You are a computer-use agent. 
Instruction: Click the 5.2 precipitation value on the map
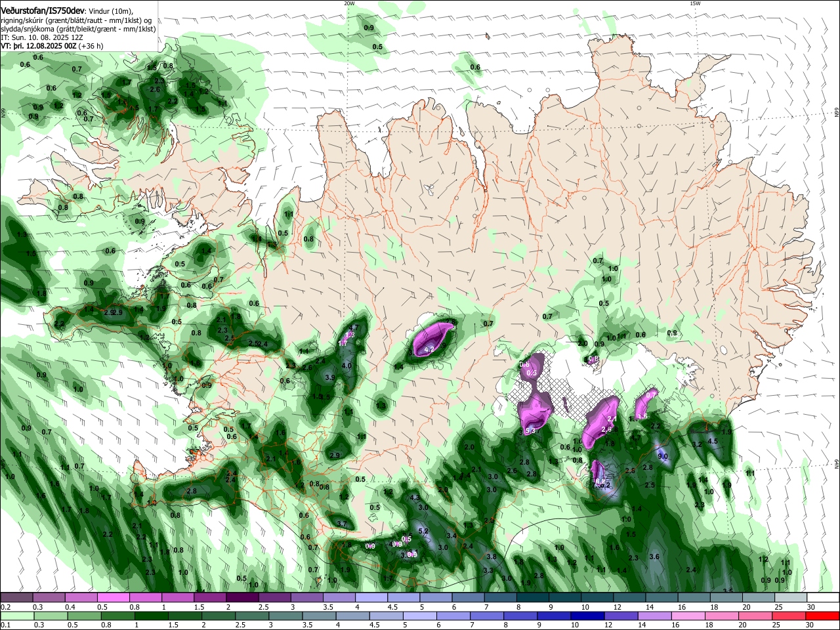423,531
